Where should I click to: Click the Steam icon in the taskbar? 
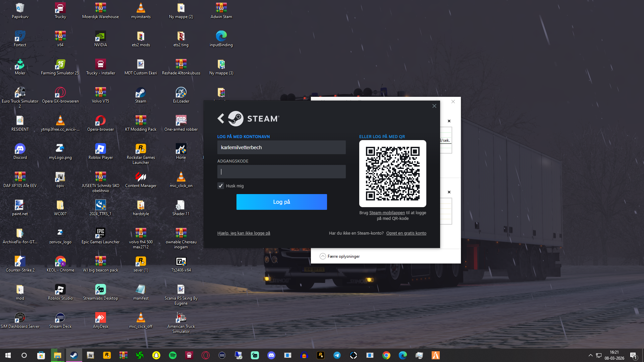point(74,355)
